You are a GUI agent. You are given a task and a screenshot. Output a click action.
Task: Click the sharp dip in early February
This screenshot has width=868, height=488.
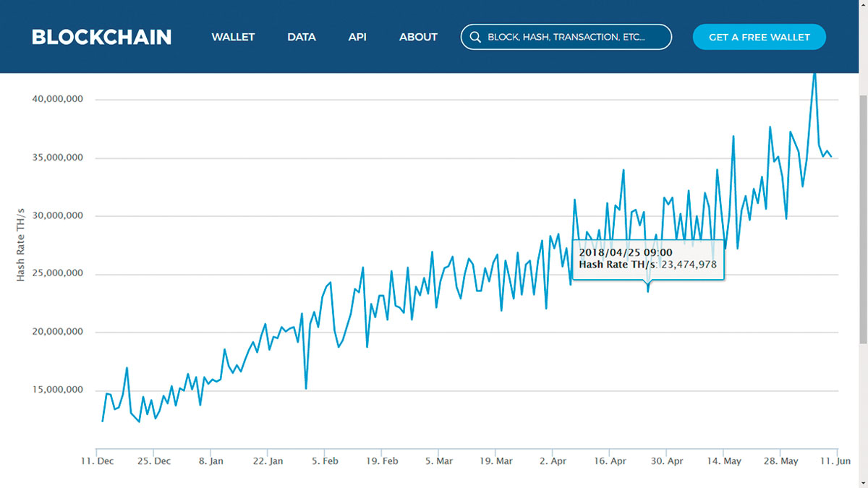coord(306,388)
